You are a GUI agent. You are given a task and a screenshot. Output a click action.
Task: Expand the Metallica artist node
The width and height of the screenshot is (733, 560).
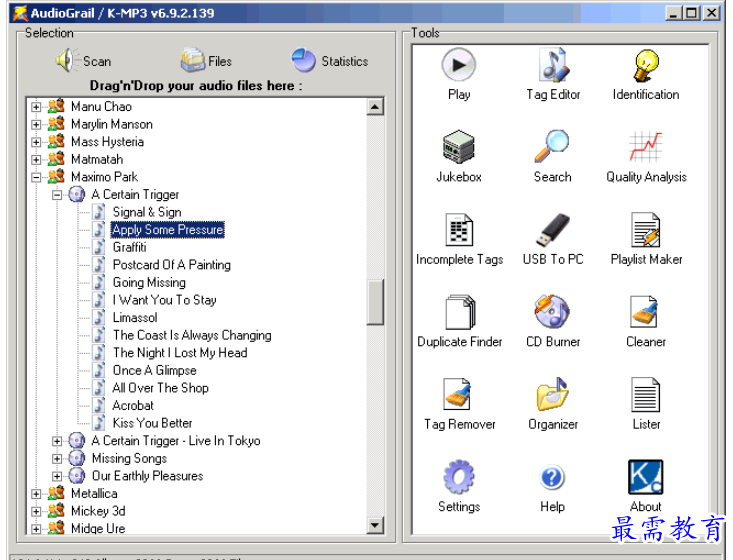[36, 494]
